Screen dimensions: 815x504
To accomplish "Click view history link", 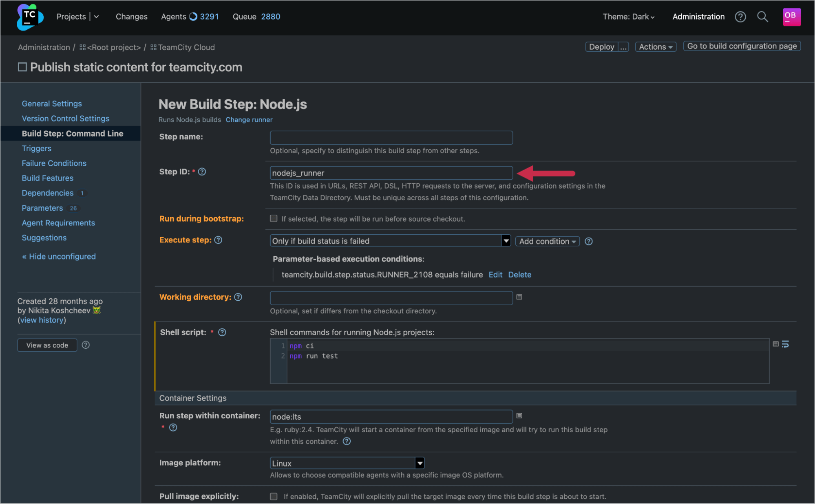I will tap(42, 320).
